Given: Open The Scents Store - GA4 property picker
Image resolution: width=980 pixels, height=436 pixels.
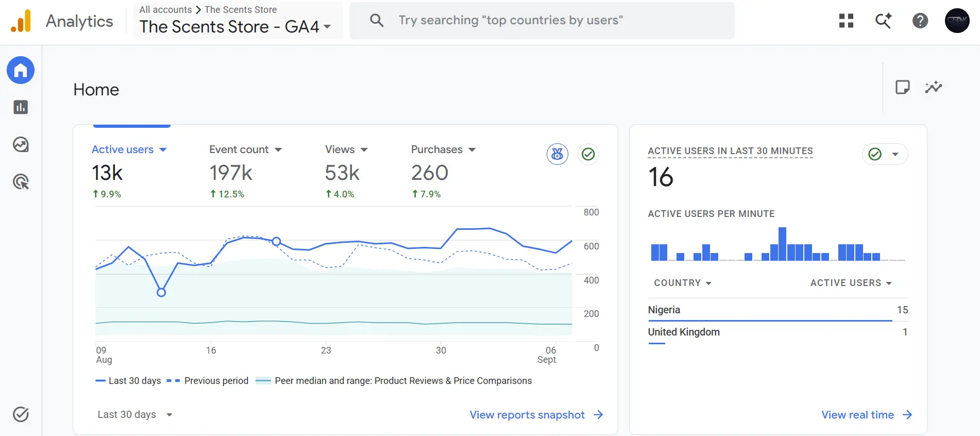Looking at the screenshot, I should tap(235, 27).
